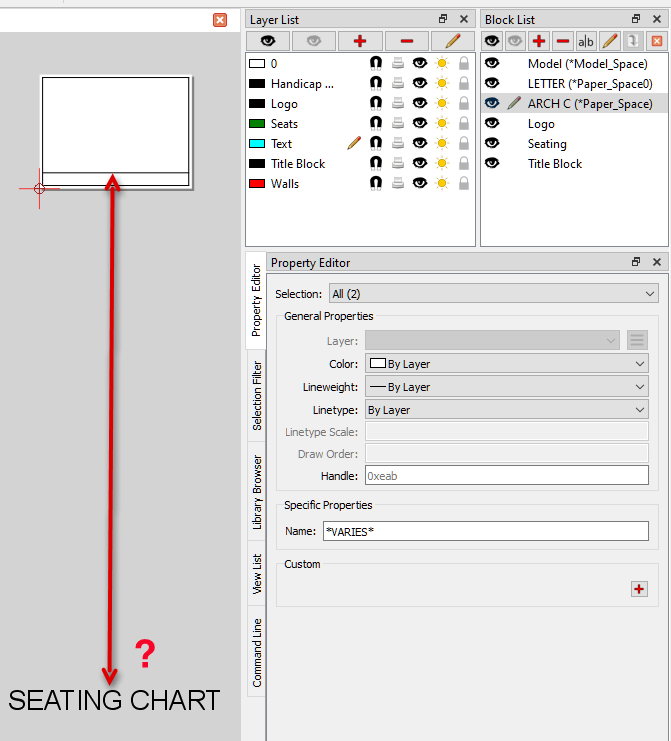Click red color swatch of Walls layer
This screenshot has height=741, width=671.
pos(257,183)
